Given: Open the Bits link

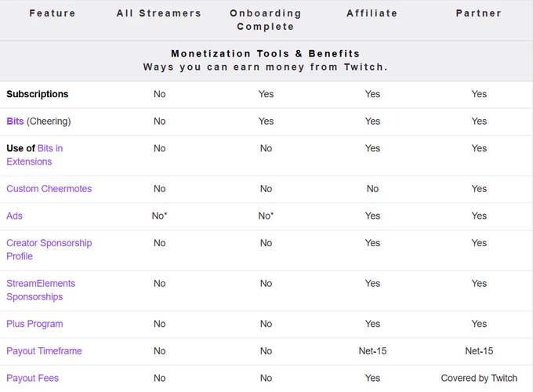Looking at the screenshot, I should click(x=15, y=122).
